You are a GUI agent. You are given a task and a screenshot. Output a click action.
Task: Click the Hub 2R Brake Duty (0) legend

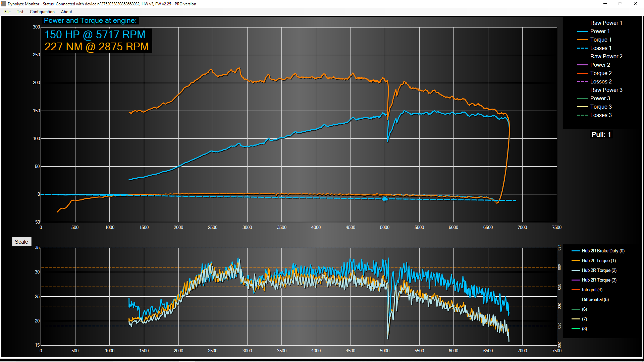pyautogui.click(x=602, y=251)
